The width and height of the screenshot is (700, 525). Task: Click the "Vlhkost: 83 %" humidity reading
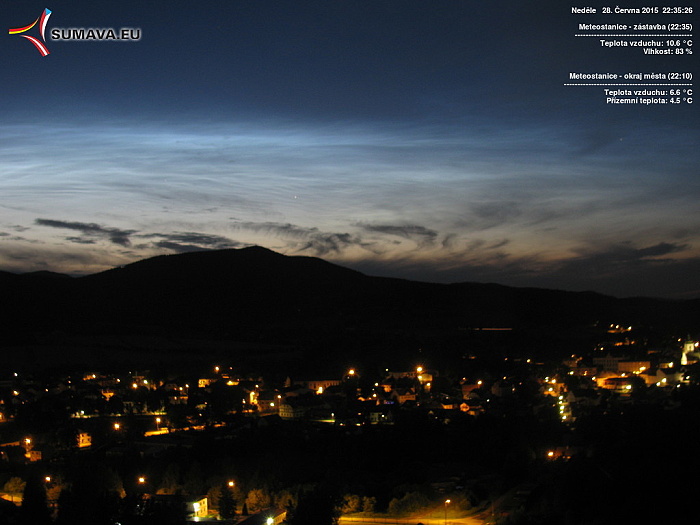coord(667,51)
